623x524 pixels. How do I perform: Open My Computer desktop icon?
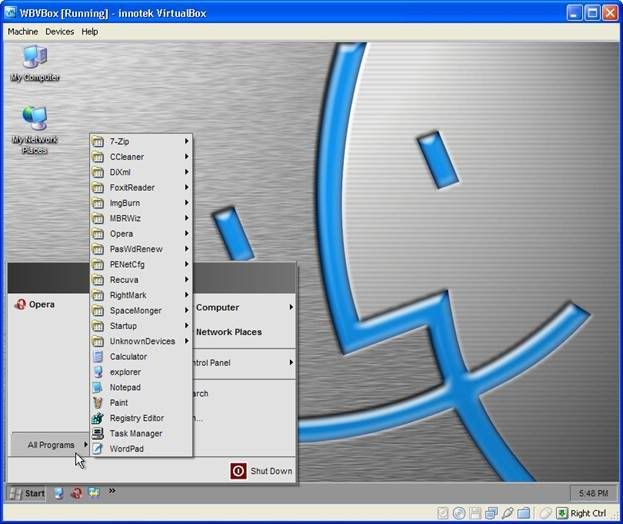click(35, 64)
